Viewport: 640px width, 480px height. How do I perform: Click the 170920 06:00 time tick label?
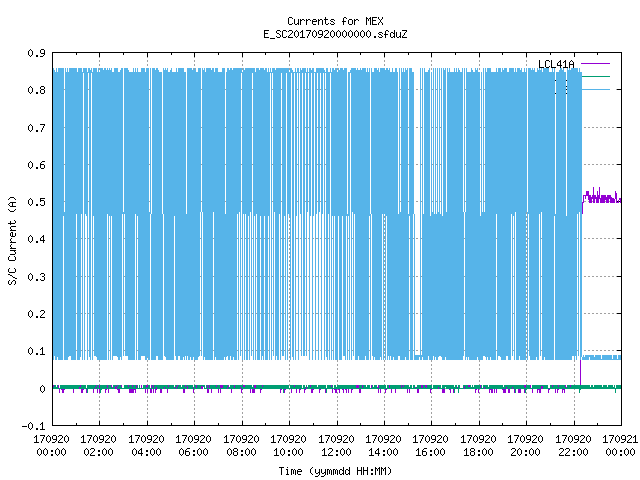193,445
